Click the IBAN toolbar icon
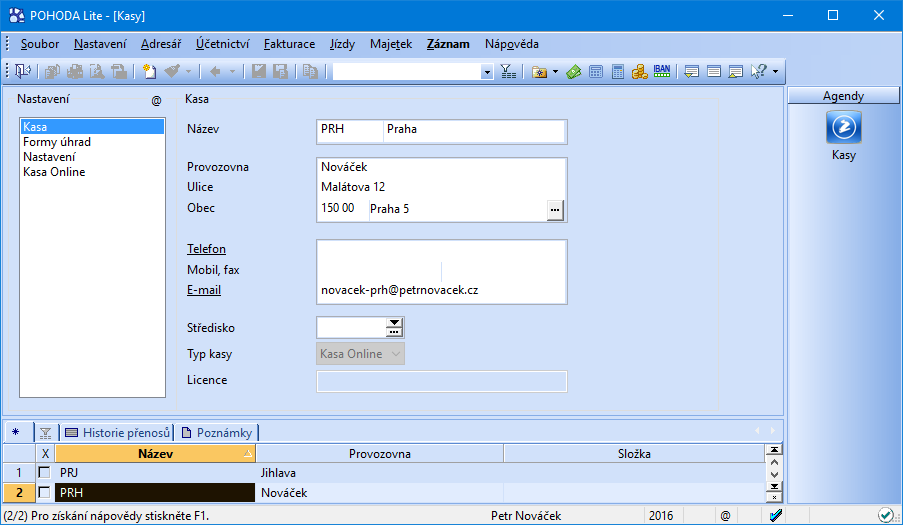The width and height of the screenshot is (903, 525). coord(662,71)
